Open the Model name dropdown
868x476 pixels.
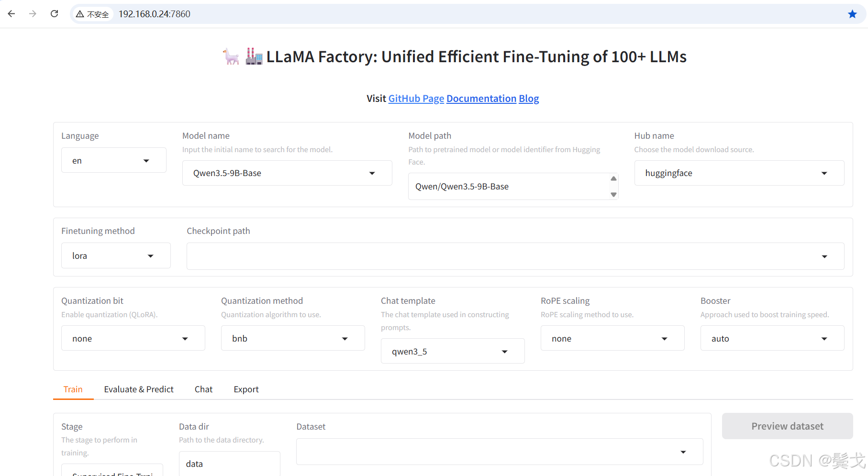pos(287,173)
